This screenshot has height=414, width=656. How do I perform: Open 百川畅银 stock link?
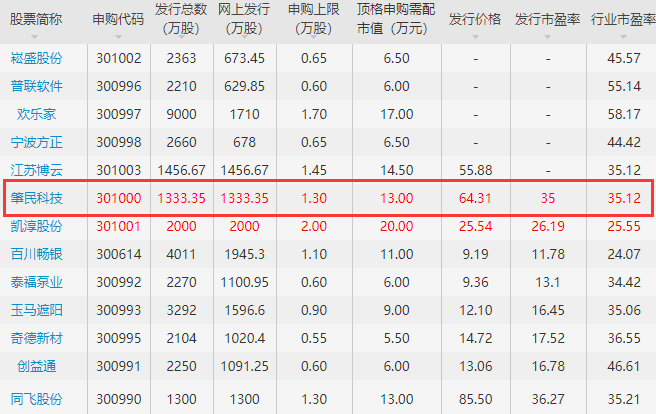tap(37, 254)
